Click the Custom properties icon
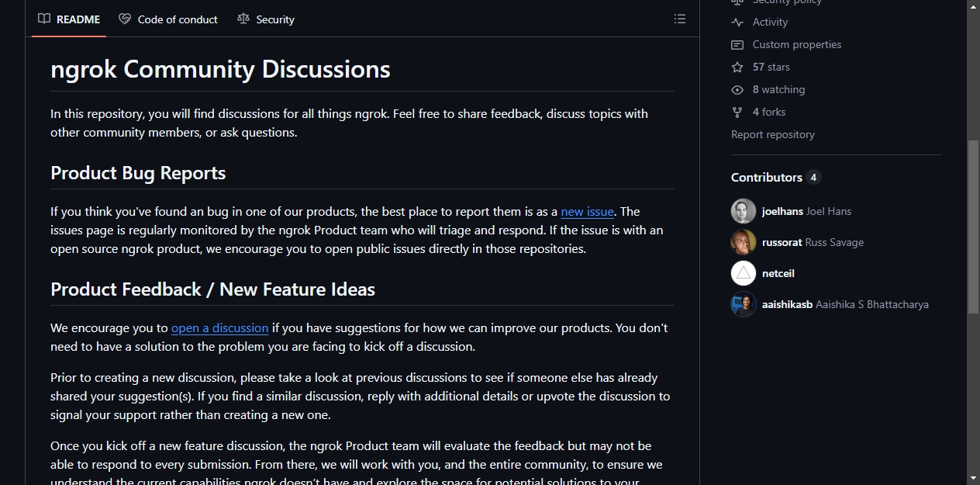The height and width of the screenshot is (485, 980). pos(737,45)
